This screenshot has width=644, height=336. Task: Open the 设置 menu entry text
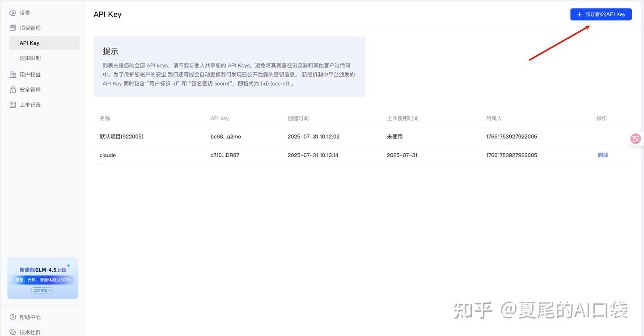pyautogui.click(x=25, y=13)
